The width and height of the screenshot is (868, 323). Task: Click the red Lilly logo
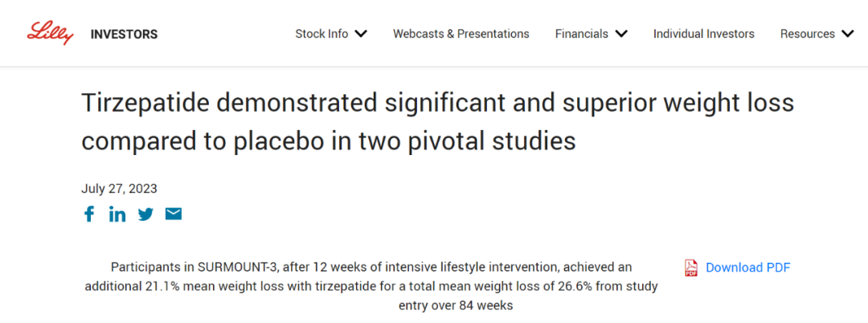[51, 33]
